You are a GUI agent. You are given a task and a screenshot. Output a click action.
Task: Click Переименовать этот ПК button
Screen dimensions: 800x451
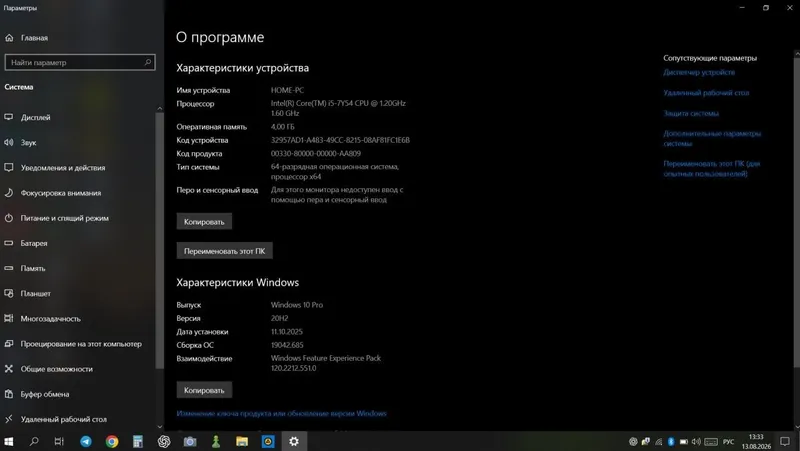[x=224, y=251]
